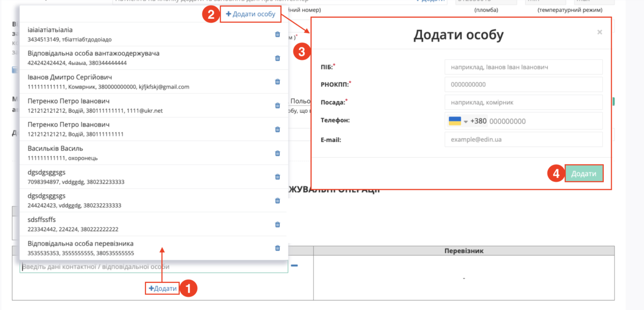The image size is (644, 310).
Task: Delete dgsdgsggsgs entry with code 7098394897
Action: tap(278, 177)
